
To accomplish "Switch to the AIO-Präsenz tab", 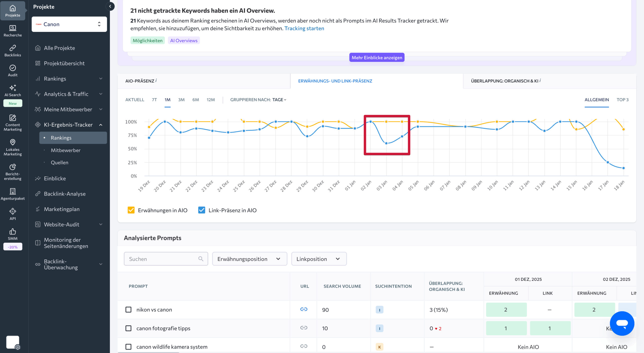I will point(140,81).
